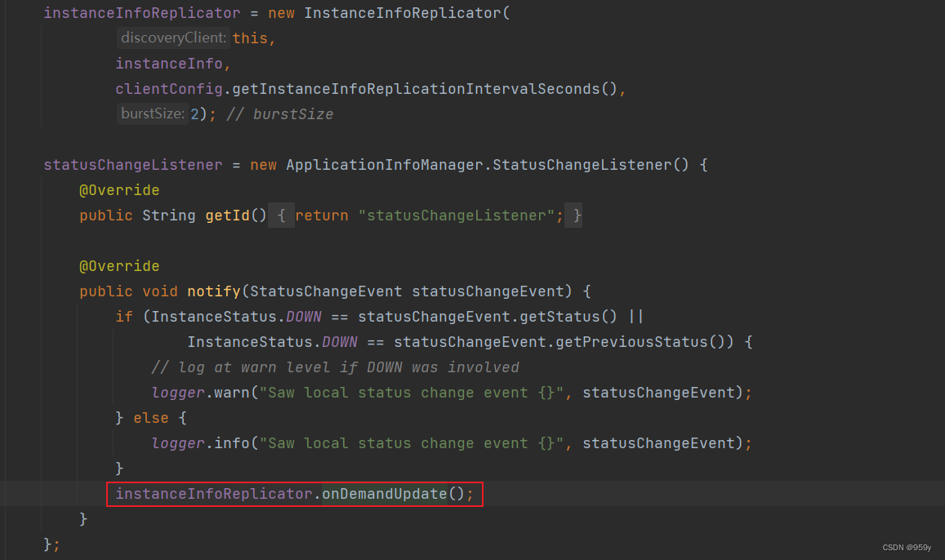Click the getStatus() method call

click(x=568, y=316)
